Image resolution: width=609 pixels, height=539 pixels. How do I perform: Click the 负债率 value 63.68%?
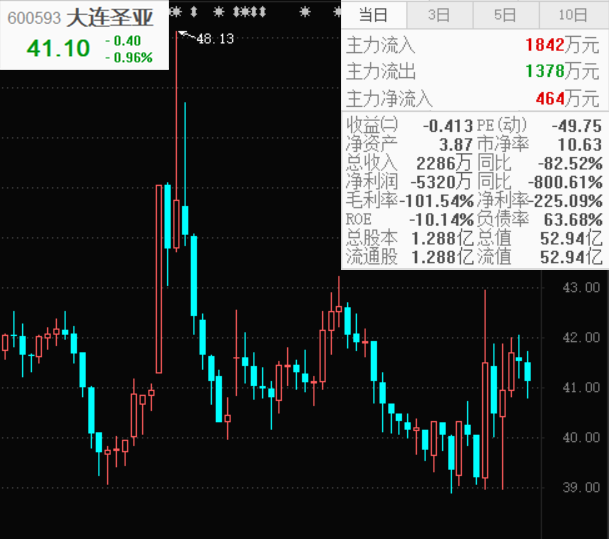click(x=573, y=220)
